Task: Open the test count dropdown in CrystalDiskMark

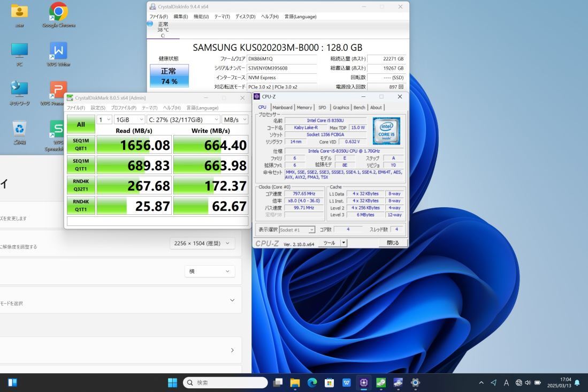Action: (104, 119)
